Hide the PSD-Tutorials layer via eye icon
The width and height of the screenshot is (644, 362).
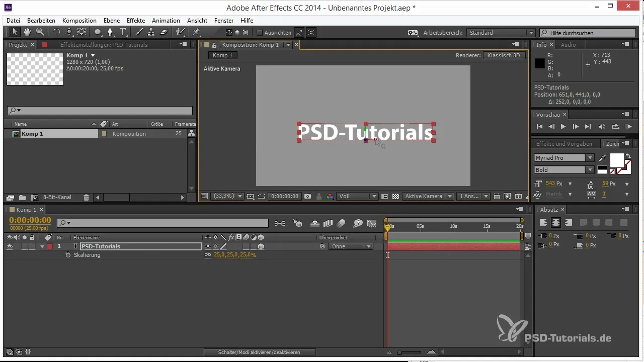point(10,246)
